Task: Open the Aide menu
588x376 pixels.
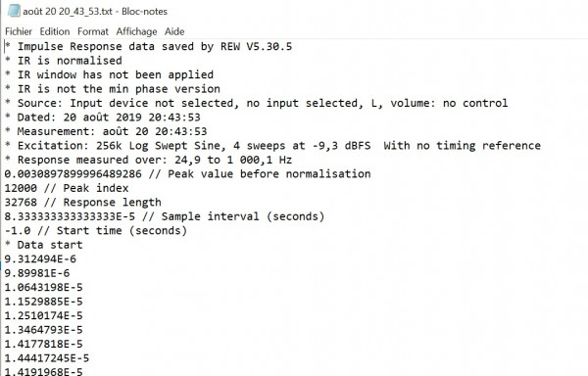Action: (174, 31)
